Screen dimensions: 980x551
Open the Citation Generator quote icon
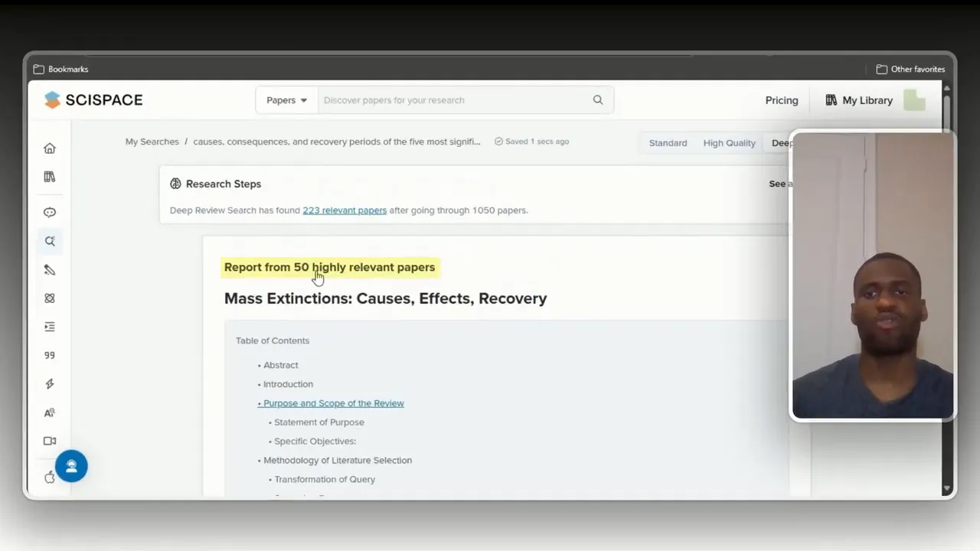coord(49,354)
